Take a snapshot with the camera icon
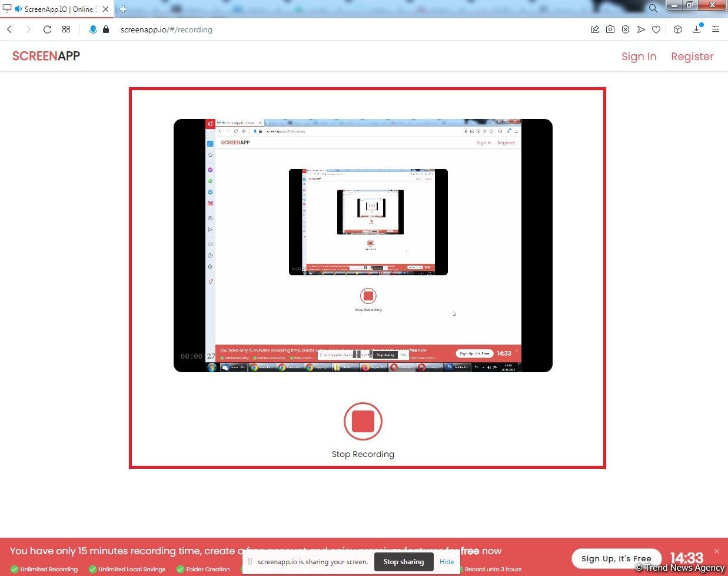The height and width of the screenshot is (576, 728). click(610, 29)
